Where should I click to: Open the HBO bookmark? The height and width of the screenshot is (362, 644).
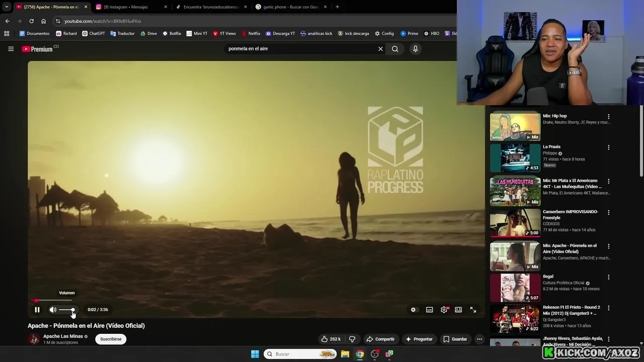click(x=432, y=34)
